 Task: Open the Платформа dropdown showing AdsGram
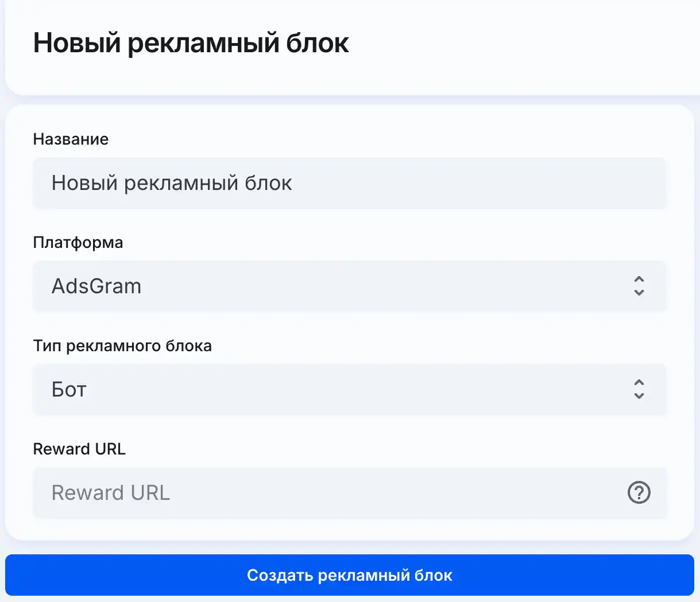point(350,286)
